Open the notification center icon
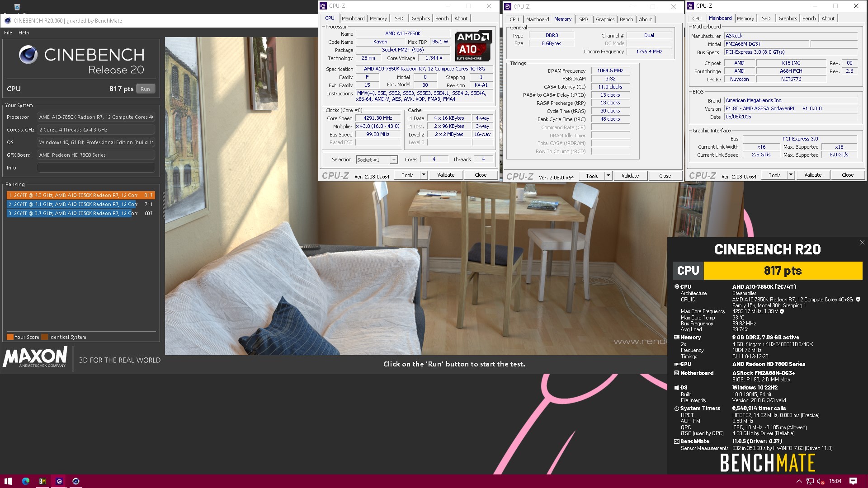Image resolution: width=868 pixels, height=488 pixels. [x=853, y=481]
